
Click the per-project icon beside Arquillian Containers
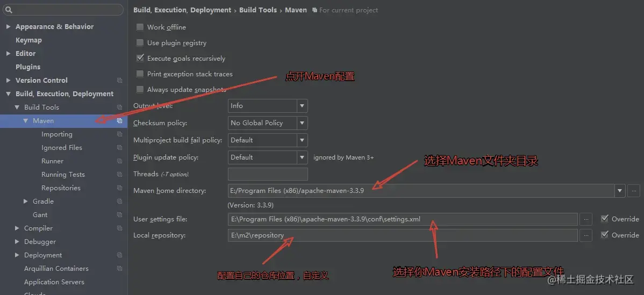click(119, 269)
